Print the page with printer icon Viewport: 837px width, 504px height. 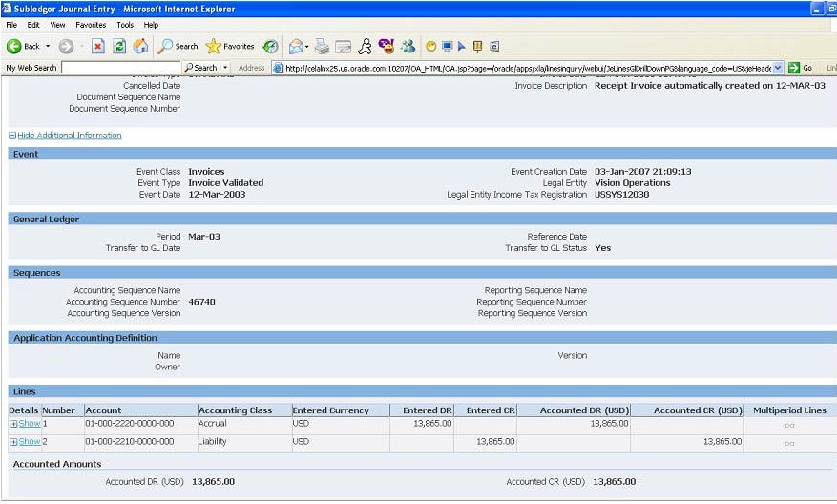[322, 47]
